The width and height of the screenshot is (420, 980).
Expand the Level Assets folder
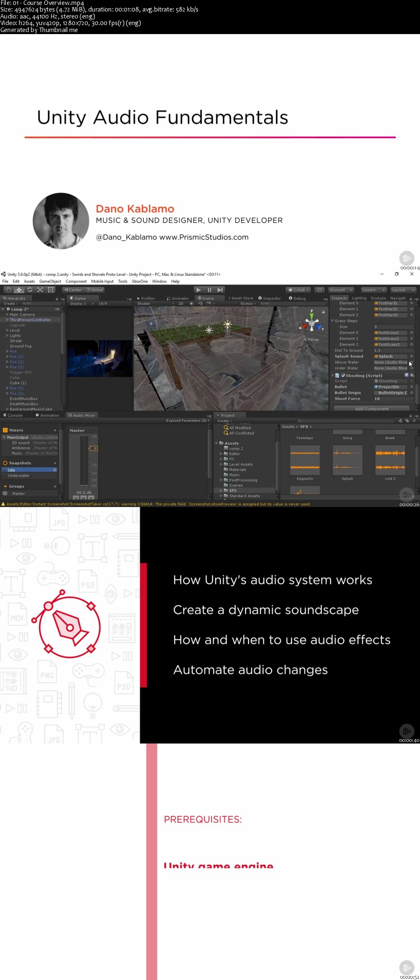pos(221,464)
